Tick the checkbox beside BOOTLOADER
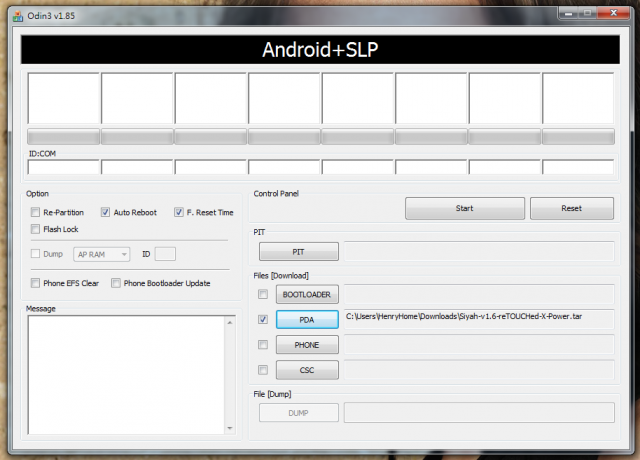Image resolution: width=640 pixels, height=460 pixels. click(263, 294)
